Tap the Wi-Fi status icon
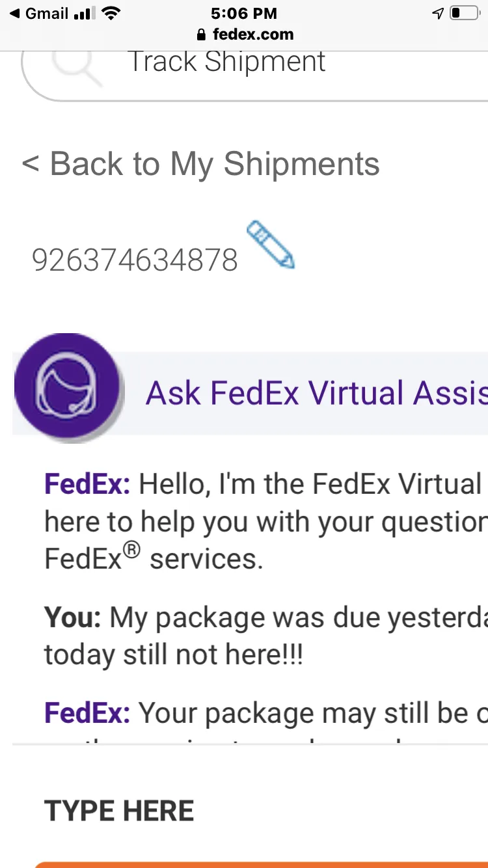488x868 pixels. (111, 13)
